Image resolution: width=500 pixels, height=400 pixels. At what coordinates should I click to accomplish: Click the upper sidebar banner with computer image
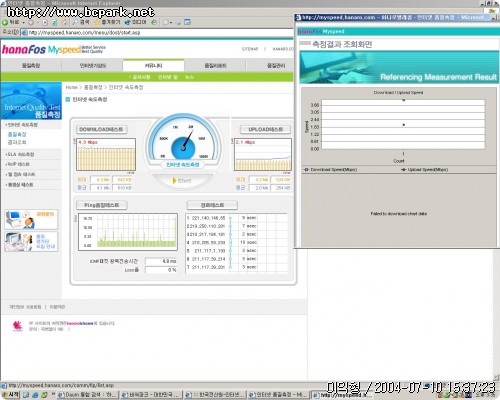click(x=31, y=219)
